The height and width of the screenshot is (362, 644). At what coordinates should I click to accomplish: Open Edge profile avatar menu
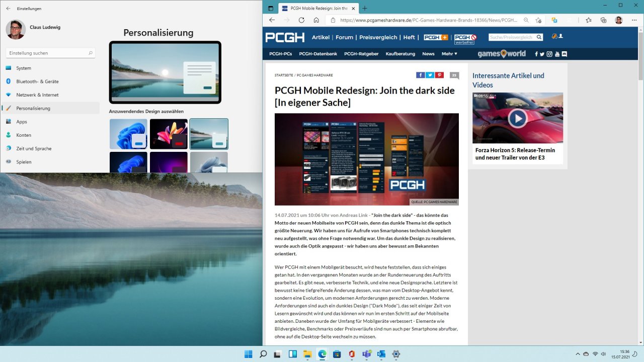[619, 20]
